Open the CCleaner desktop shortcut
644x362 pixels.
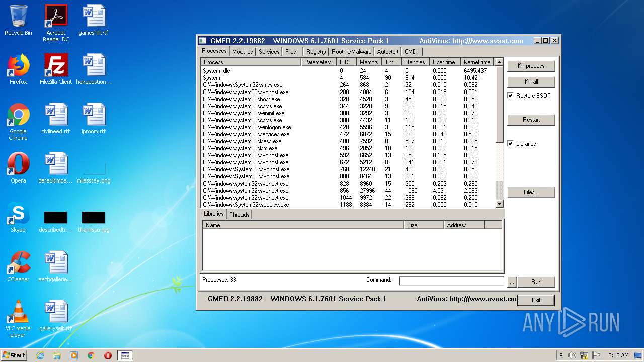pyautogui.click(x=18, y=266)
